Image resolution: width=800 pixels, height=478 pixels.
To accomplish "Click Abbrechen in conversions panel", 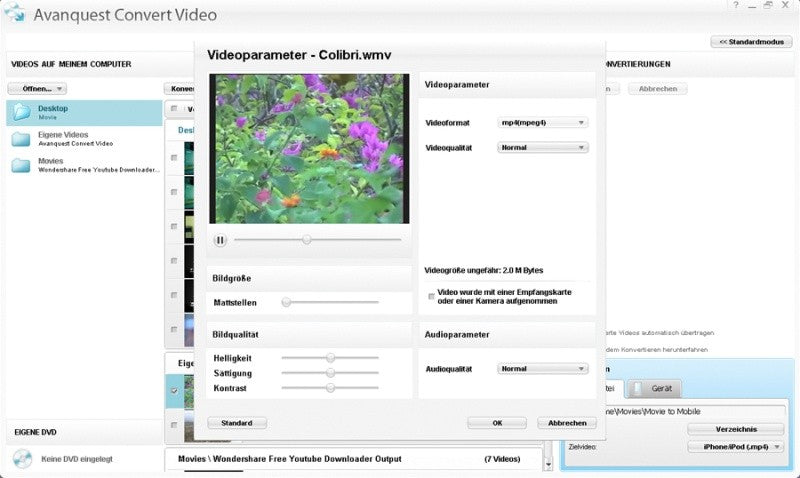I will [x=658, y=89].
